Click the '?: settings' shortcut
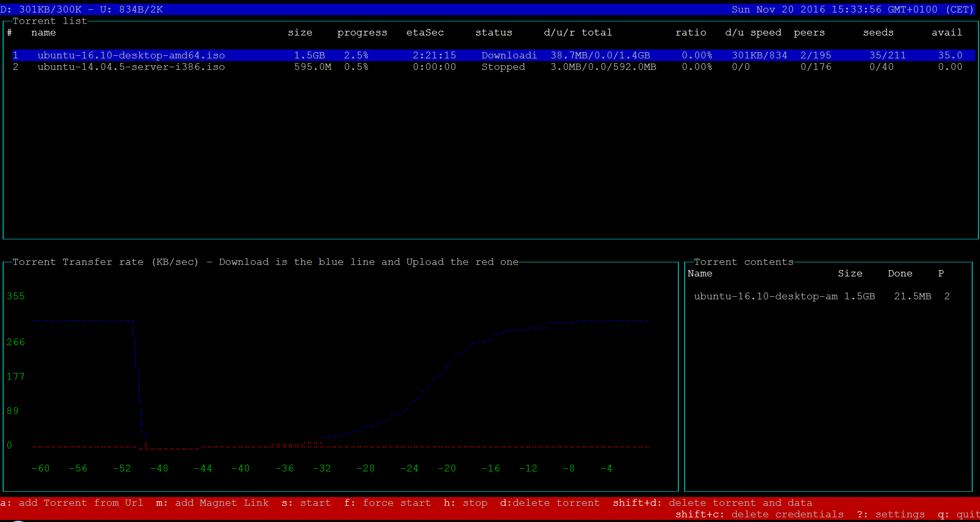 891,514
